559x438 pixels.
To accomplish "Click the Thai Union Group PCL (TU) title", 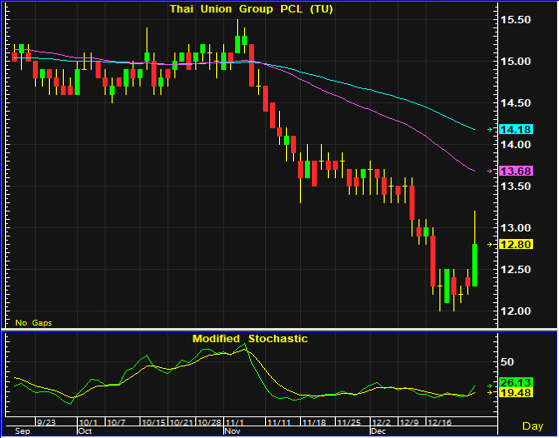I will click(x=251, y=9).
